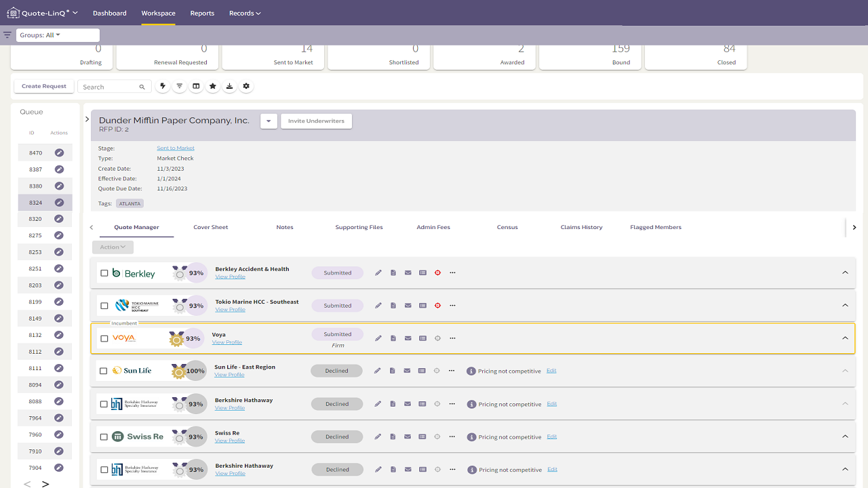
Task: Check the Swiss Re checkbox
Action: point(104,437)
